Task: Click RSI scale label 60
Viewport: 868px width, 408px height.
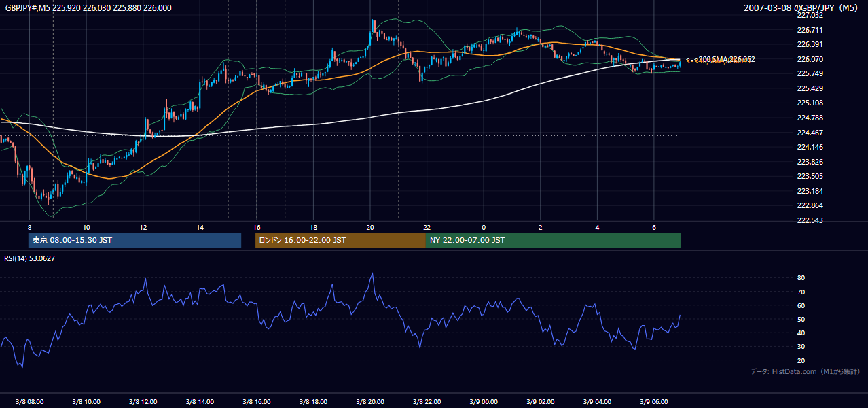Action: 801,305
